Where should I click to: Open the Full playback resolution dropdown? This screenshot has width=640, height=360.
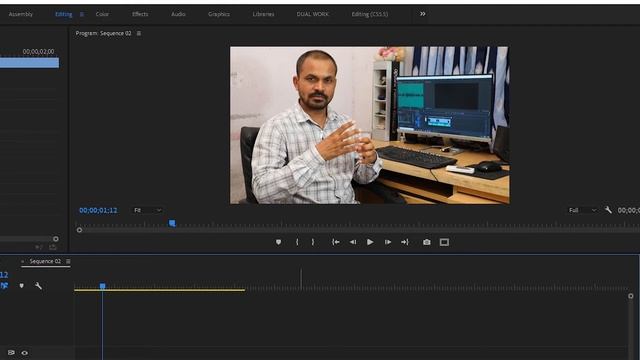(x=582, y=210)
